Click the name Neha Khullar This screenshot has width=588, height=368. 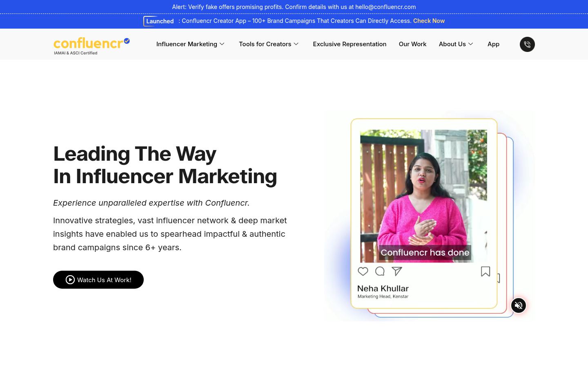[x=383, y=288]
